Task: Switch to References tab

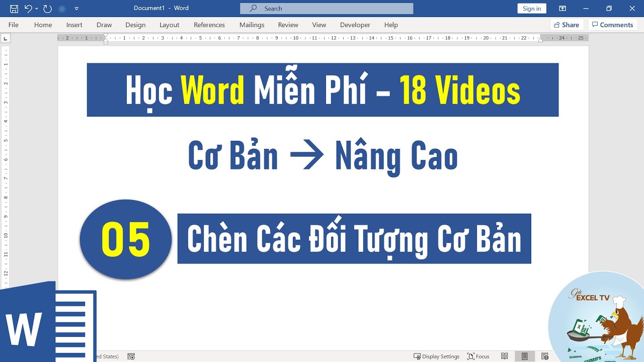Action: (209, 25)
